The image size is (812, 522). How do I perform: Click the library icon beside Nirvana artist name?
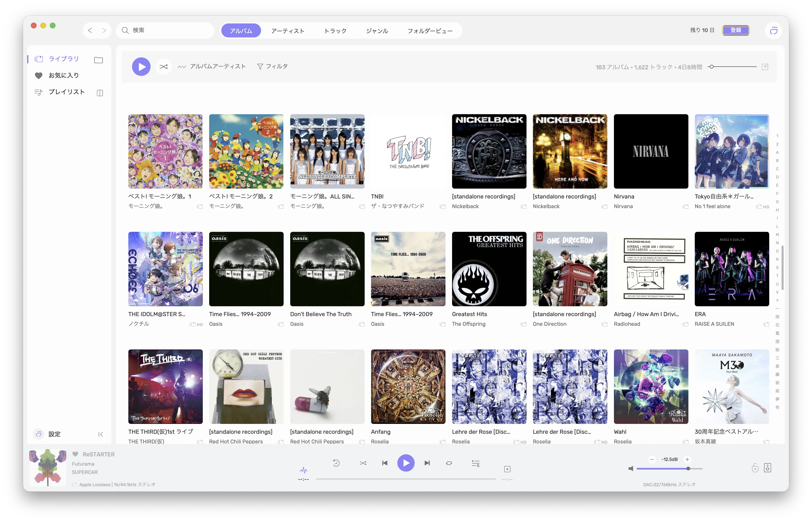coord(685,206)
